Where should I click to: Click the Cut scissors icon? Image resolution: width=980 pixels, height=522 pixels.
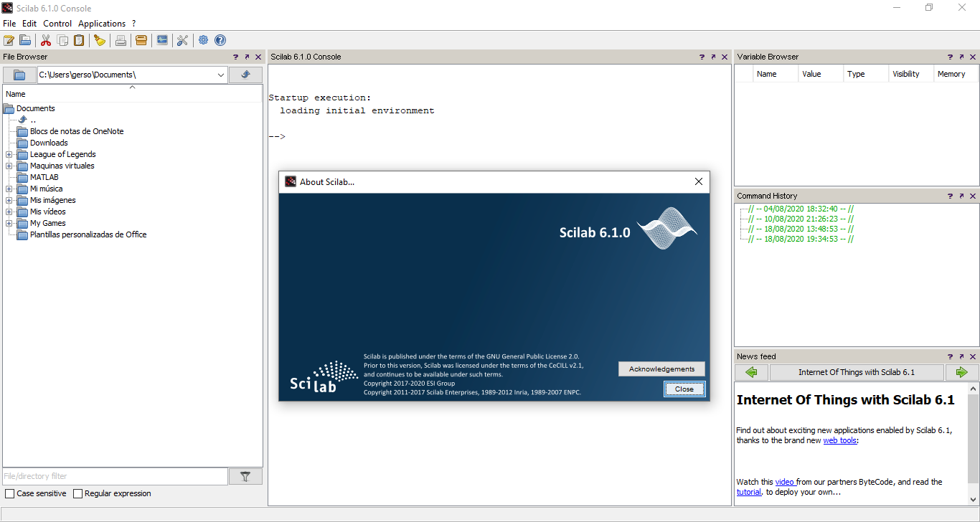pos(46,40)
